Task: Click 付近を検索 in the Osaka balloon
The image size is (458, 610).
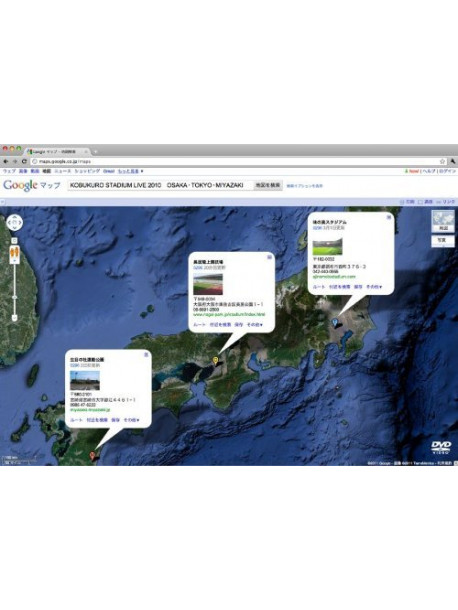Action: pos(220,324)
